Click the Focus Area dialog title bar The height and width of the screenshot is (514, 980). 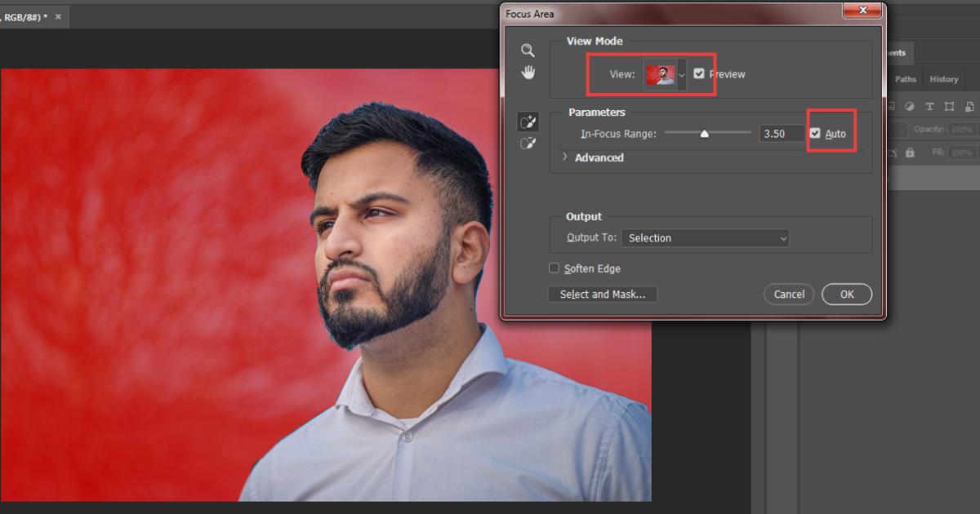pyautogui.click(x=670, y=14)
